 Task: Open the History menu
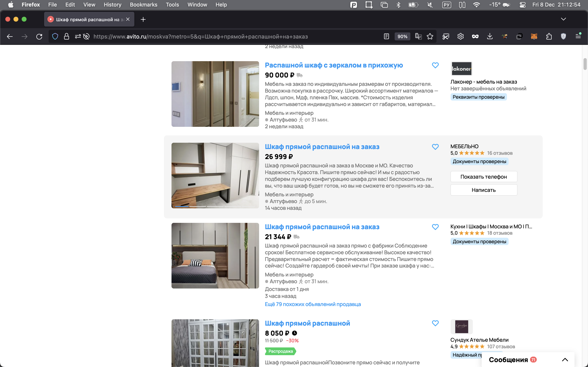(112, 5)
